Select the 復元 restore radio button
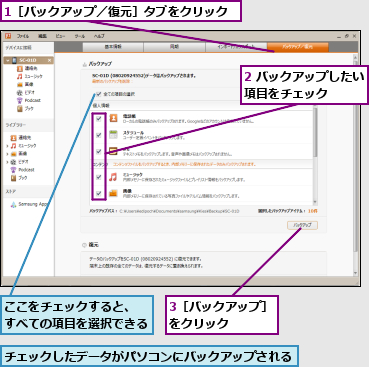 (x=84, y=245)
